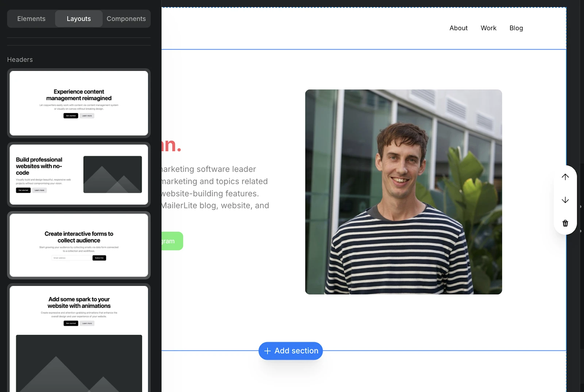584x392 pixels.
Task: Click the Headers category label
Action: 20,59
